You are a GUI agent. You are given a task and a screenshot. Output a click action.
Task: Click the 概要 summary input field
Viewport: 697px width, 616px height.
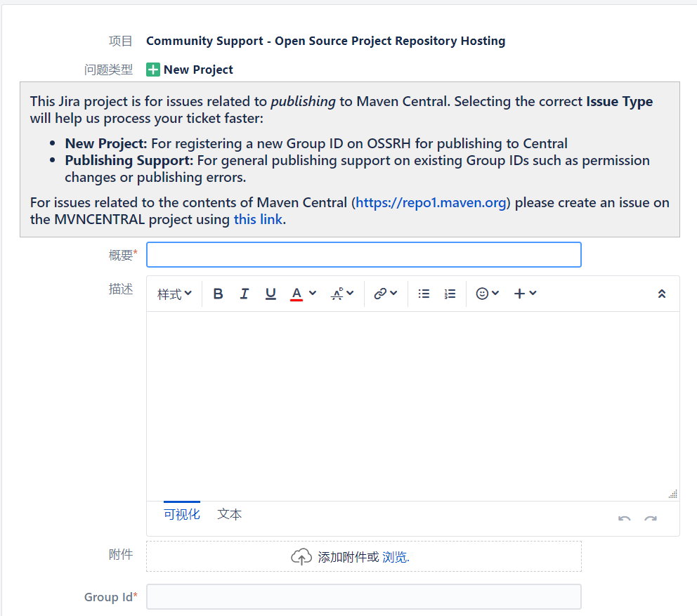364,255
